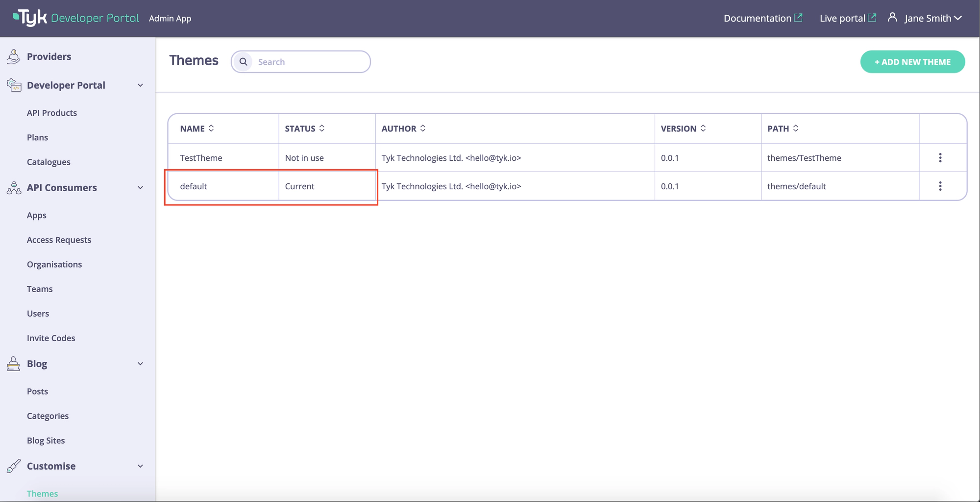Sort the table by Name column

[x=211, y=128]
